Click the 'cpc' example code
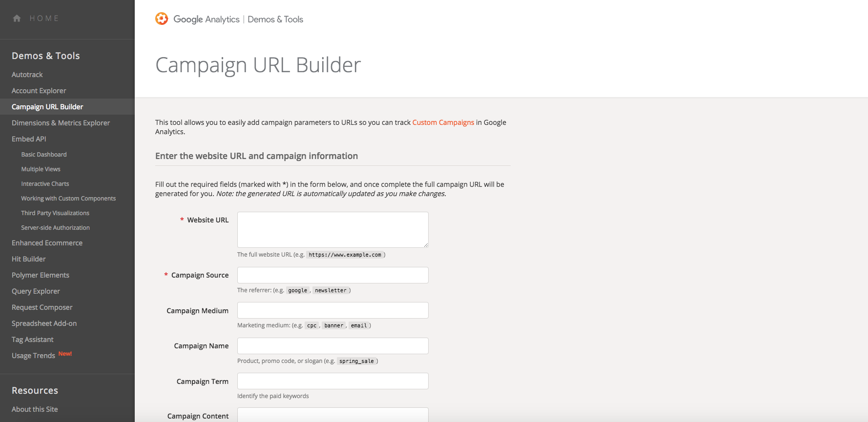Screen dimensions: 868x422 [312, 325]
